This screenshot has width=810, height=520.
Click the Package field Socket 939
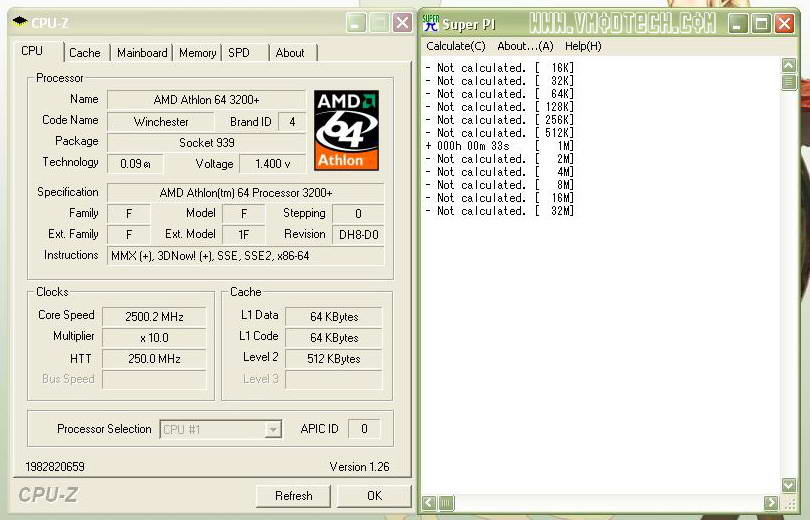(206, 143)
